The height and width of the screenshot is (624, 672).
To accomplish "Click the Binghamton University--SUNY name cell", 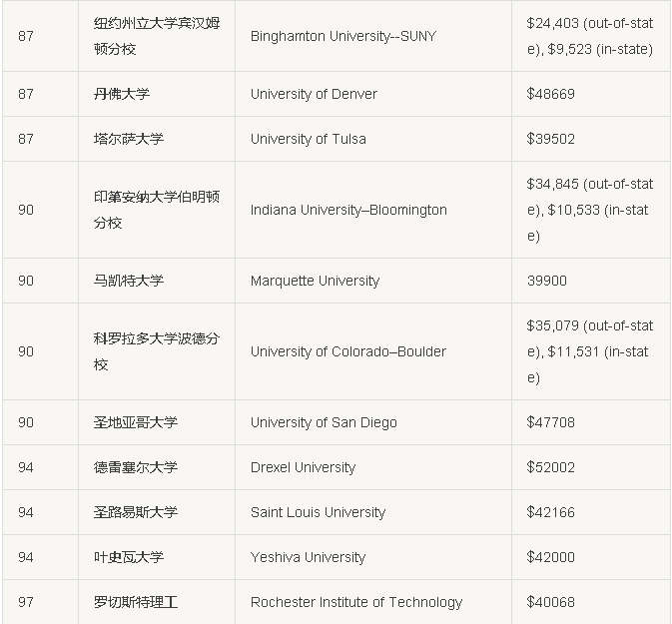I will tap(342, 37).
